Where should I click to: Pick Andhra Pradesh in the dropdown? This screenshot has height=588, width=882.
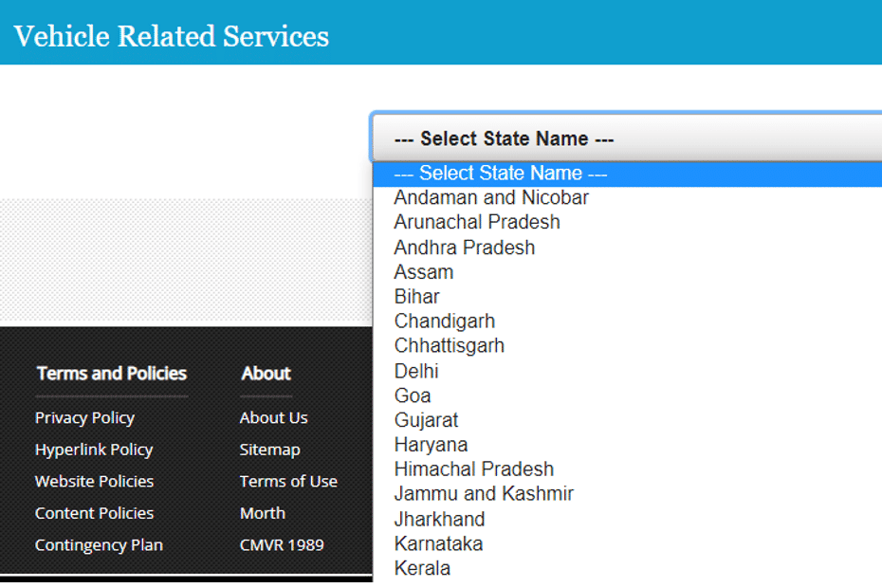[627, 248]
